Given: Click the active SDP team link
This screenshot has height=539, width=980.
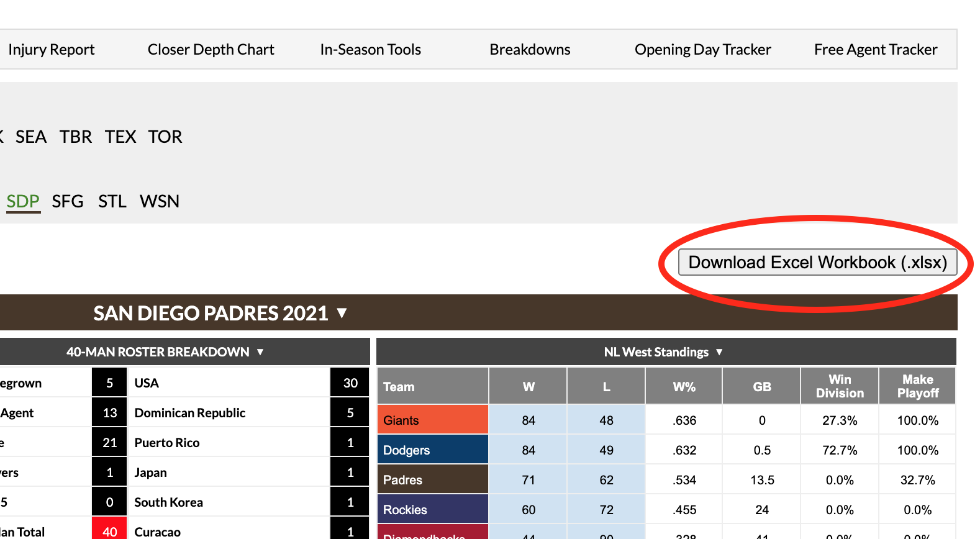Looking at the screenshot, I should point(23,201).
